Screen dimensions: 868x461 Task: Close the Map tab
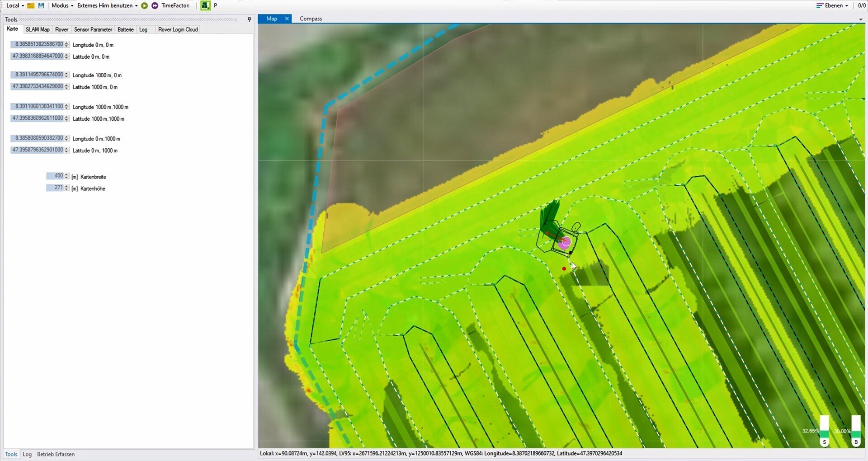pos(287,19)
